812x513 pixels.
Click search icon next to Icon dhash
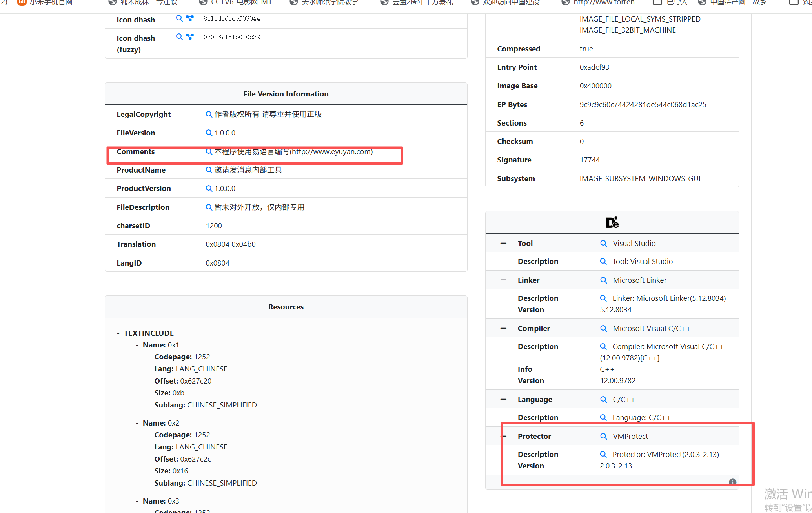(179, 18)
